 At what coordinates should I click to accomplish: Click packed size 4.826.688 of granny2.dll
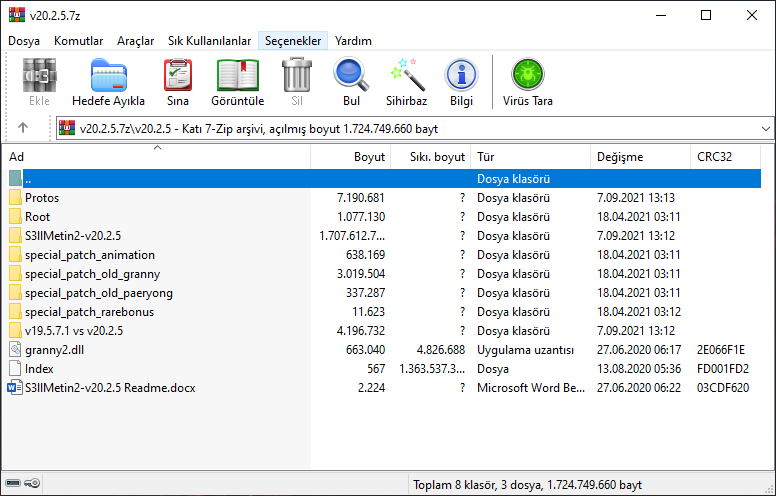tap(441, 349)
